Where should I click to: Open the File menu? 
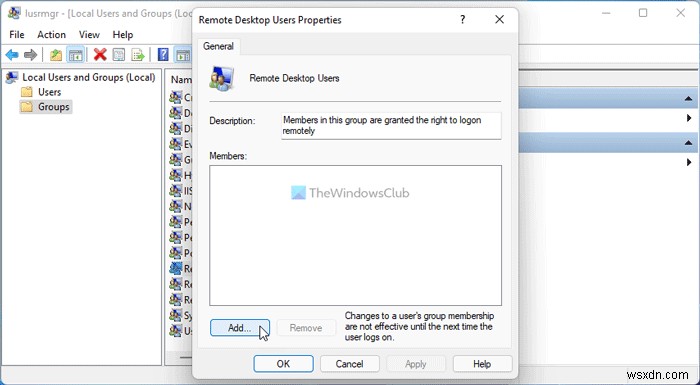pyautogui.click(x=17, y=34)
